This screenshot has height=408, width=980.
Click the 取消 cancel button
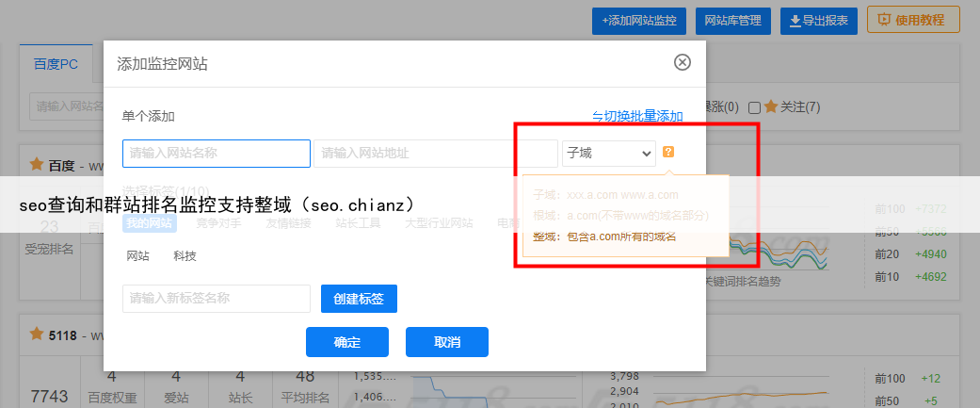coord(447,341)
